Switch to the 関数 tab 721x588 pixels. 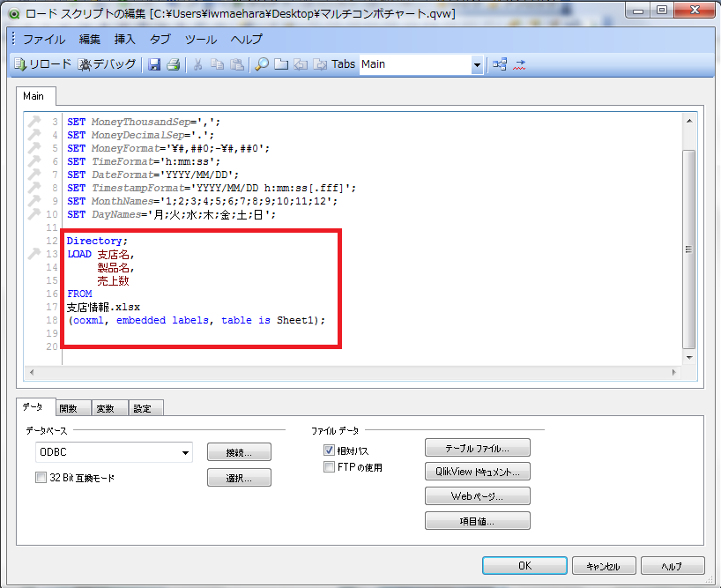pyautogui.click(x=72, y=408)
